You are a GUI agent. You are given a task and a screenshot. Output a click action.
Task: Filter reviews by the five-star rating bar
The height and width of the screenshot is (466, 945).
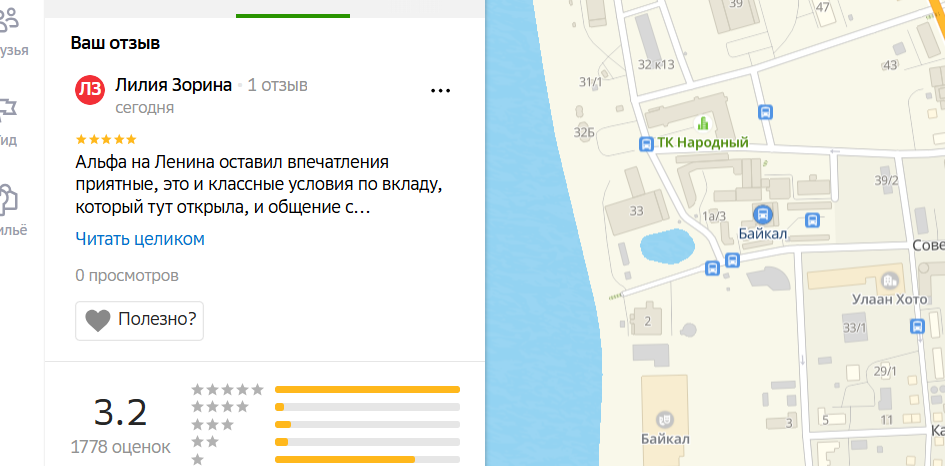(367, 389)
